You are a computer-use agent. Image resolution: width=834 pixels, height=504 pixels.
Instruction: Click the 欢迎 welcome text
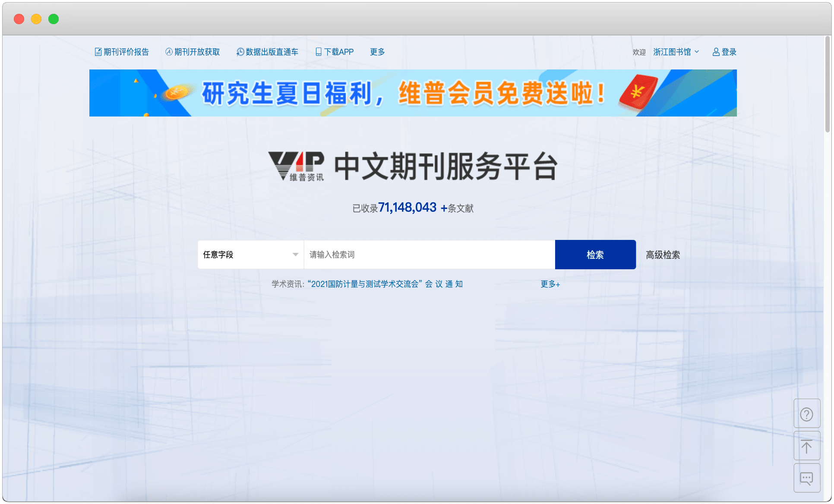coord(639,52)
